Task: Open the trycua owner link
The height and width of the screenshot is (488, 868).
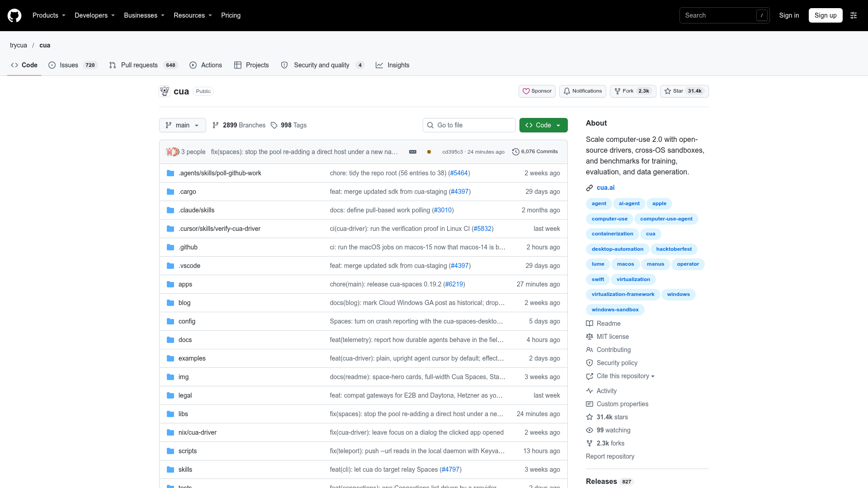Action: tap(19, 45)
